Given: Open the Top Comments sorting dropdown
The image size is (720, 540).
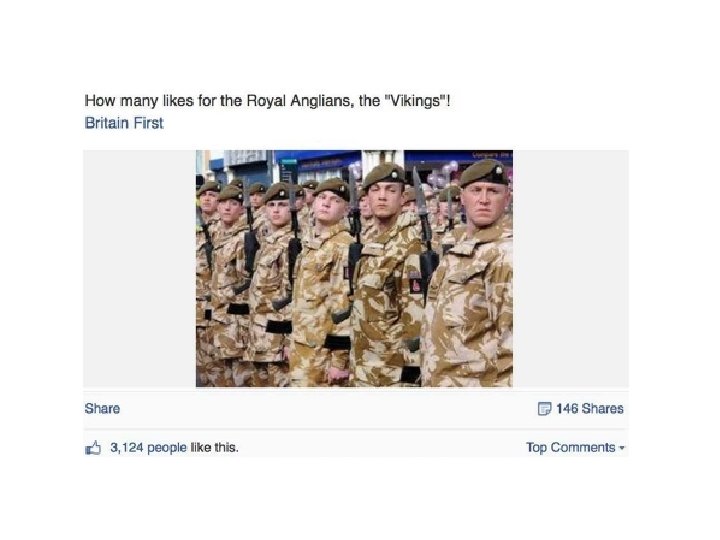Looking at the screenshot, I should point(576,447).
